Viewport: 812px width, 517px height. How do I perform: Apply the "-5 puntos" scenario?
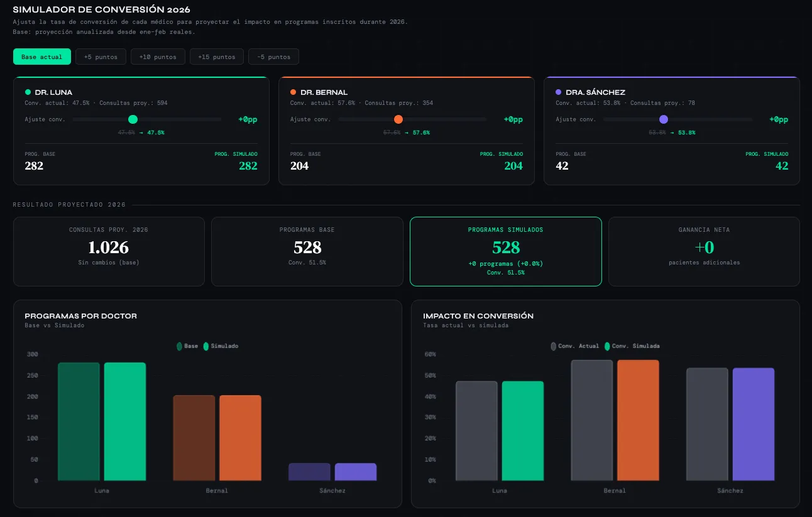(x=273, y=57)
